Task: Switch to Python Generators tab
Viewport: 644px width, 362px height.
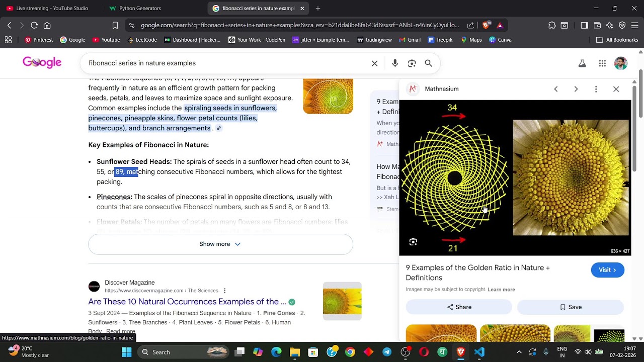Action: [x=140, y=8]
